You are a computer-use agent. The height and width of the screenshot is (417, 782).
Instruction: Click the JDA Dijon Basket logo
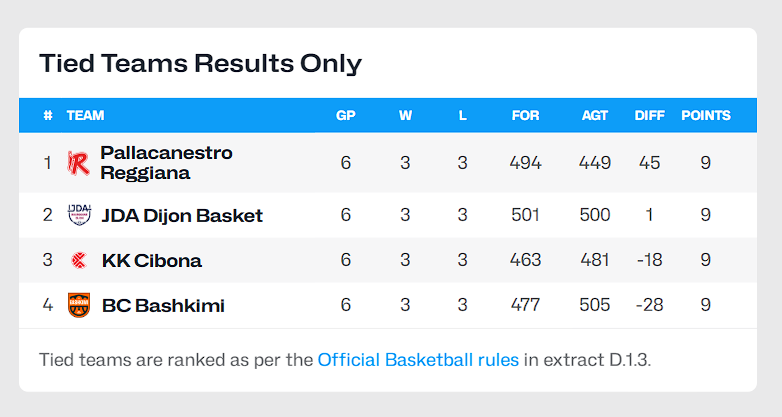79,215
